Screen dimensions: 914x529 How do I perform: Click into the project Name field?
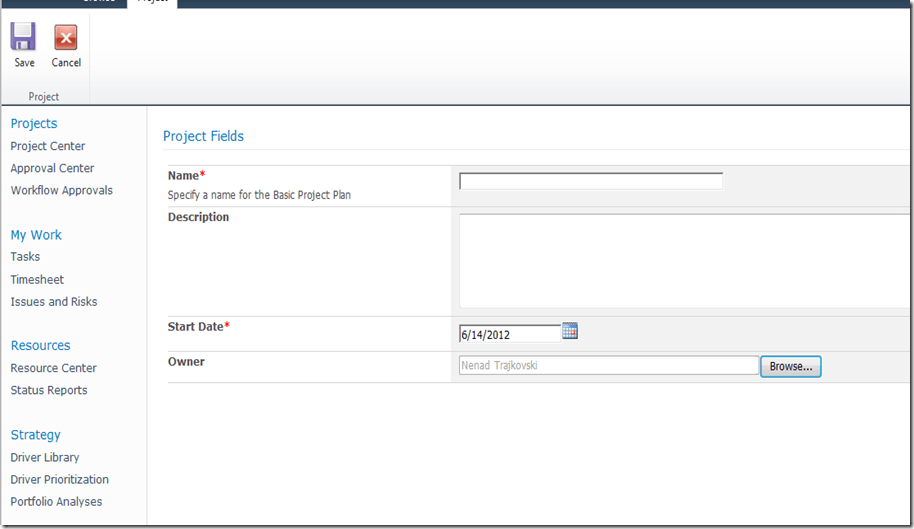click(x=590, y=181)
